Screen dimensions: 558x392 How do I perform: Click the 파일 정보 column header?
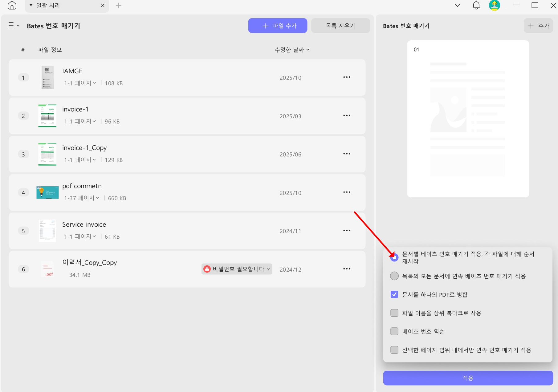[x=50, y=50]
